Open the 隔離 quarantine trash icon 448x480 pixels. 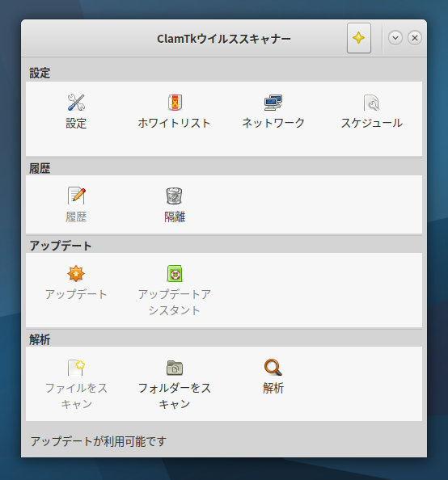pyautogui.click(x=175, y=196)
